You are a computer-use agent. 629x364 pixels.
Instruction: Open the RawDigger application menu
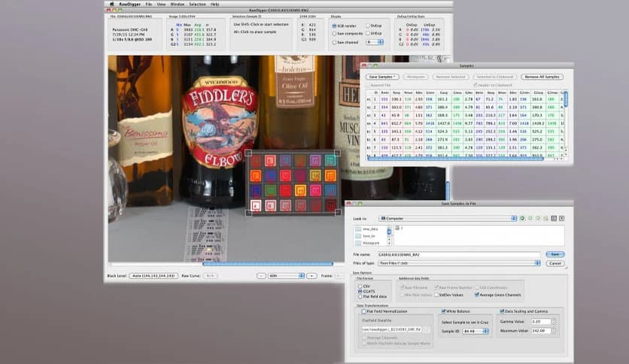pyautogui.click(x=129, y=4)
